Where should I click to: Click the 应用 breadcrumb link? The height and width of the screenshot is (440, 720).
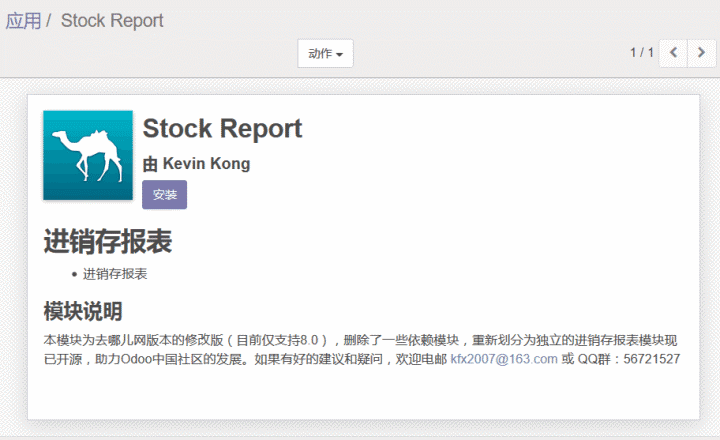(x=23, y=21)
